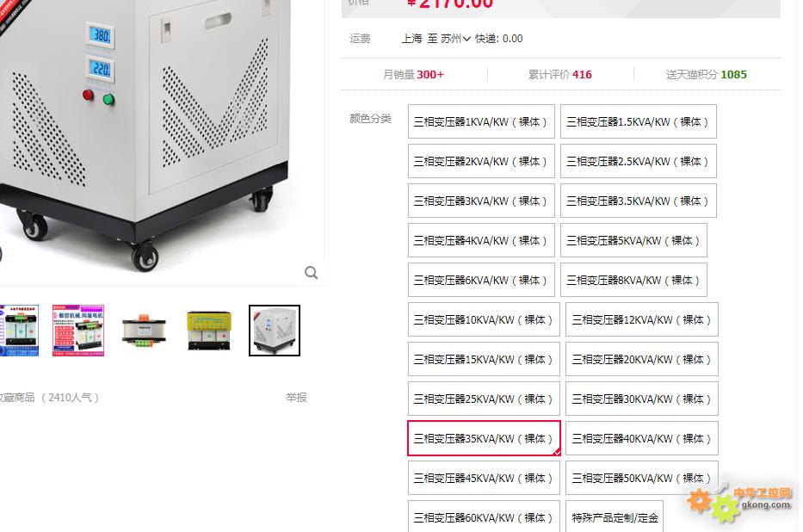Click the gkong.com gear logo watermark
The width and height of the screenshot is (803, 532).
(x=739, y=502)
